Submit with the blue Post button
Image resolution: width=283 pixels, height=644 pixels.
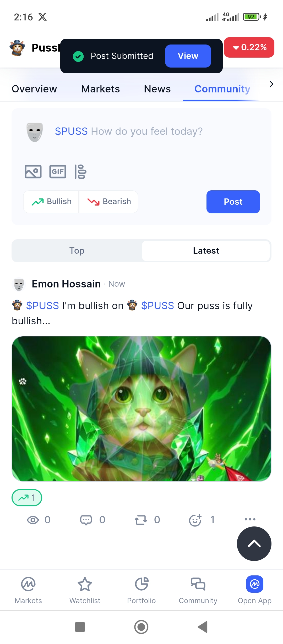(233, 202)
